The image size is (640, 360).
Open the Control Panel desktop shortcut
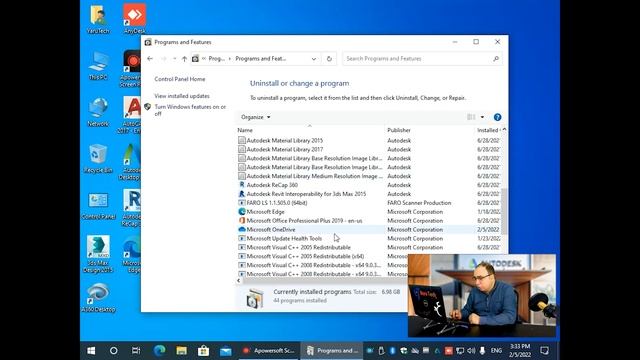98,205
